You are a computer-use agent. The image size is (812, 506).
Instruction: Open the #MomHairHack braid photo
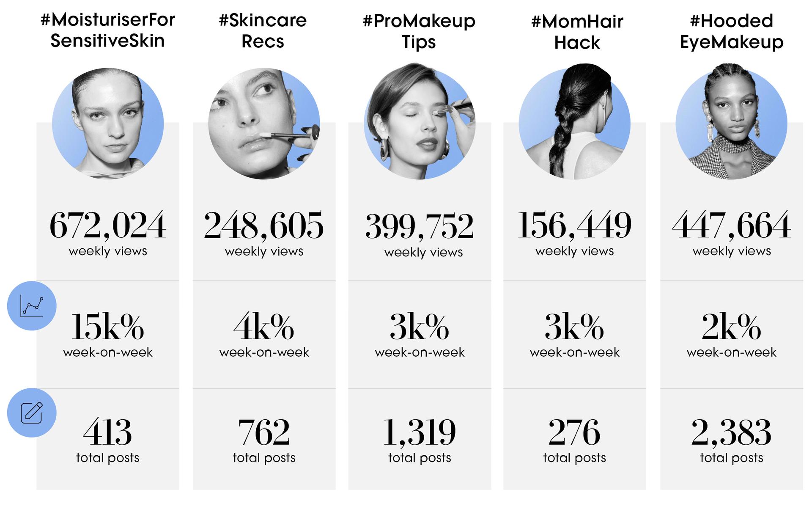[575, 122]
